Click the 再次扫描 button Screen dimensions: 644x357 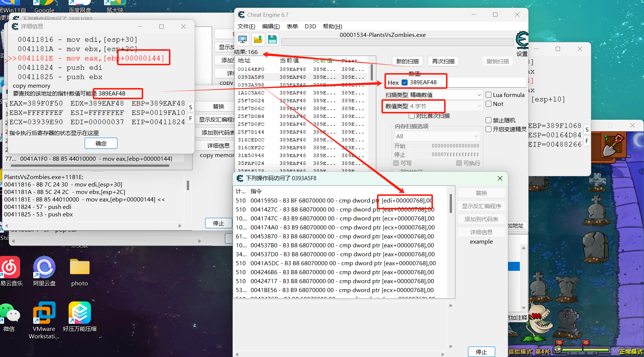(x=443, y=62)
